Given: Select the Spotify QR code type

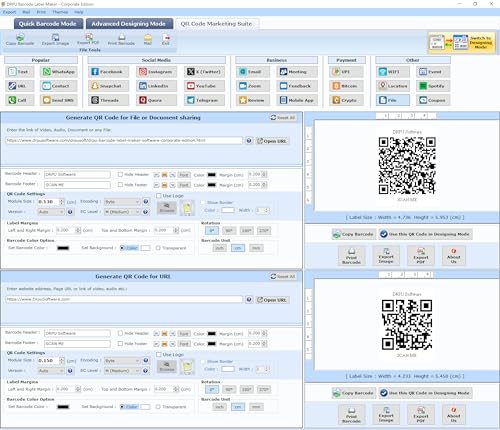Looking at the screenshot, I should (x=433, y=86).
